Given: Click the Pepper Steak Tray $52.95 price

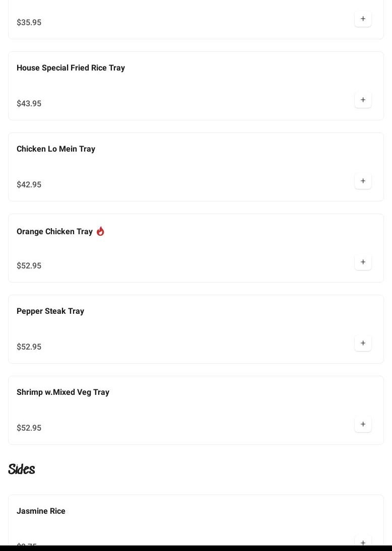Looking at the screenshot, I should (x=29, y=347).
